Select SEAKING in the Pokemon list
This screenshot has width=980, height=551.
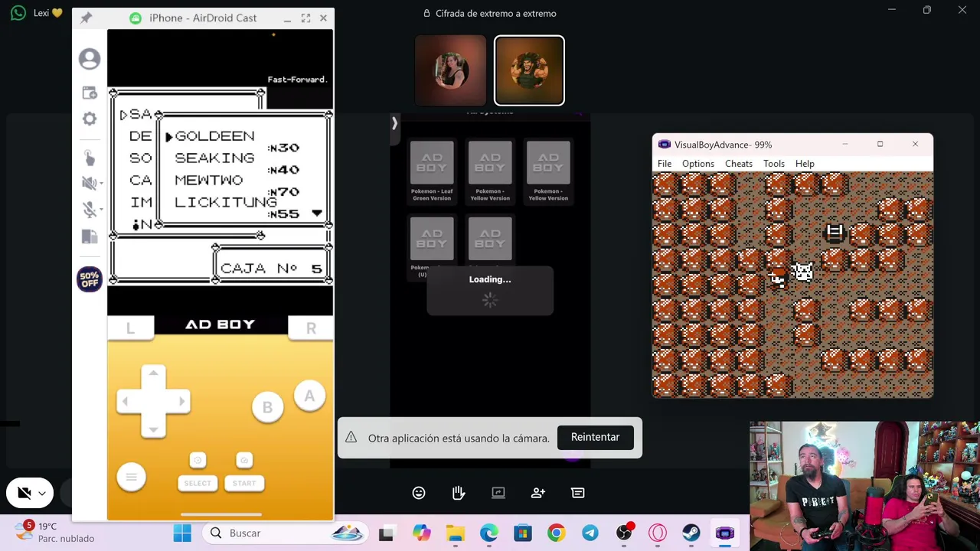click(x=214, y=158)
